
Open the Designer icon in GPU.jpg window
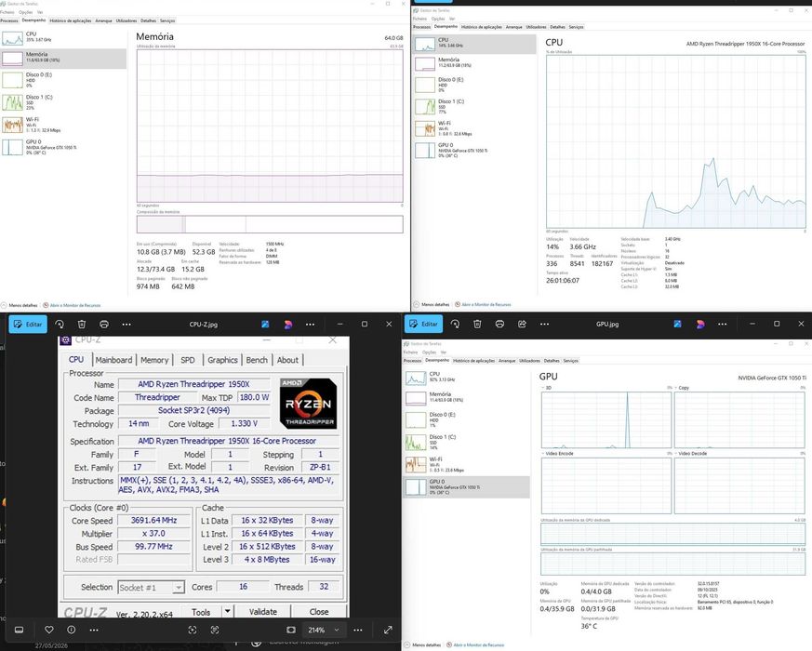[700, 324]
